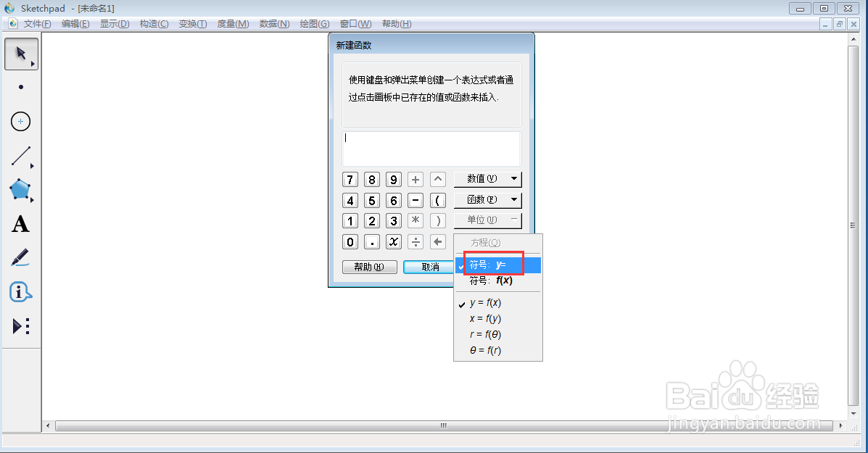Select the Text tool
Viewport: 868px width, 453px height.
coord(21,224)
